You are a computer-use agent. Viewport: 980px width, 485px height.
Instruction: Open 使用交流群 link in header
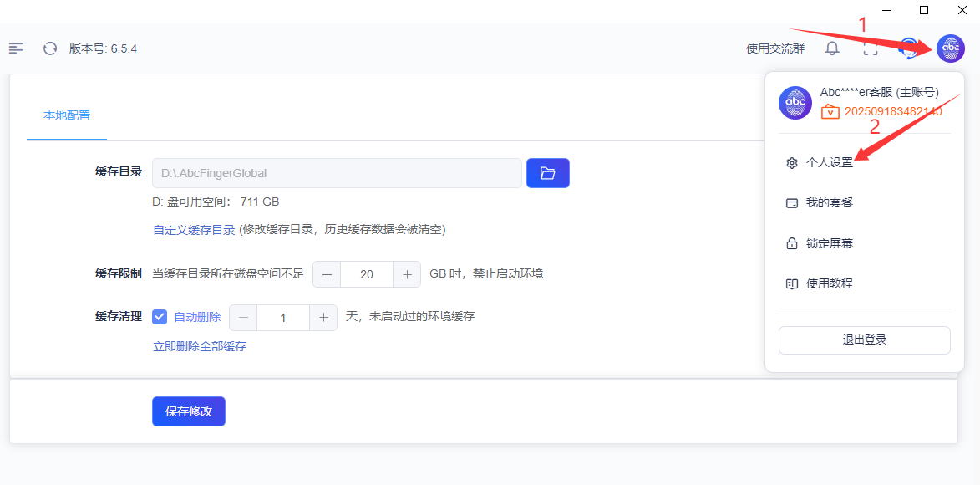[775, 48]
